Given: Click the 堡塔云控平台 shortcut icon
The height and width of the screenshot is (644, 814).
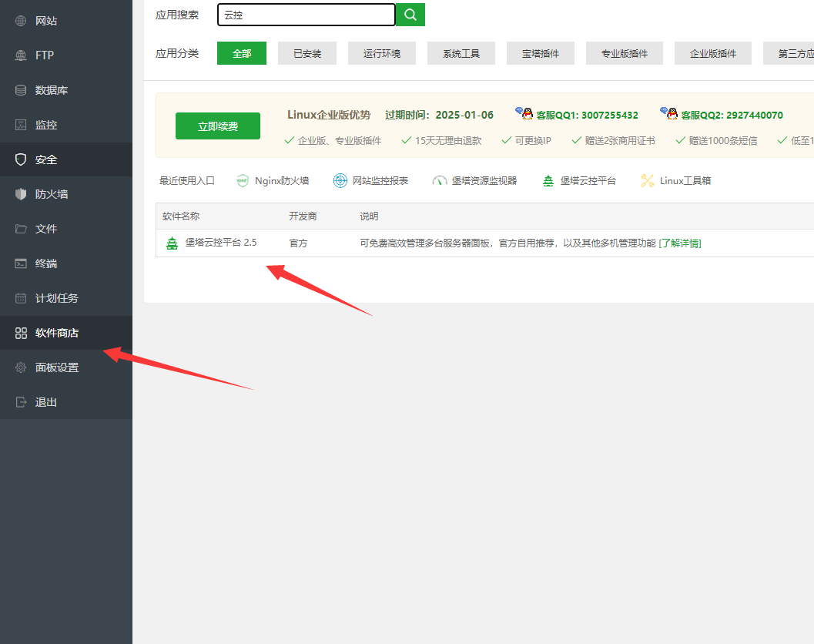Looking at the screenshot, I should click(548, 181).
